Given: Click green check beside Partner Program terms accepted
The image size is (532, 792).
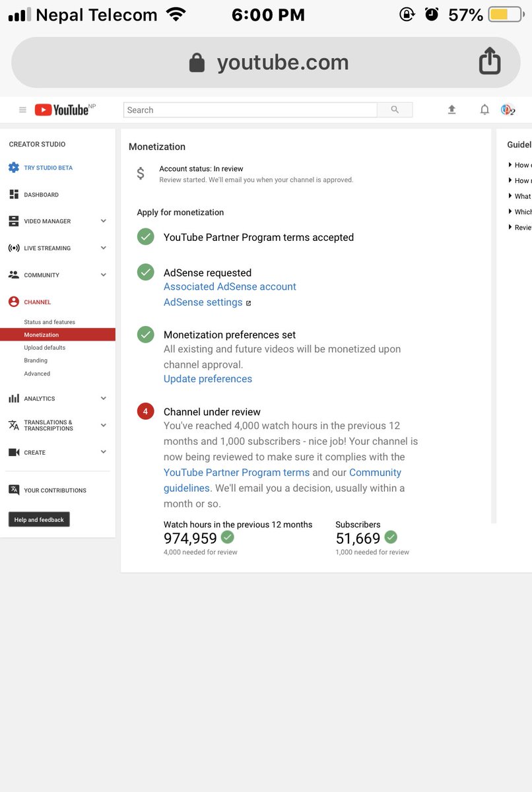Looking at the screenshot, I should (x=146, y=237).
